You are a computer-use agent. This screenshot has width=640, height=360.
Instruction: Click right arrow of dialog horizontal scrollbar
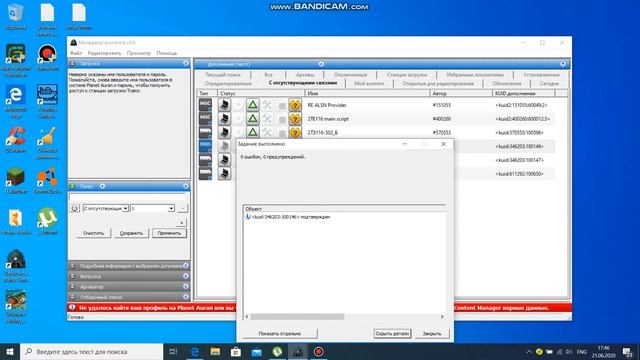(442, 317)
